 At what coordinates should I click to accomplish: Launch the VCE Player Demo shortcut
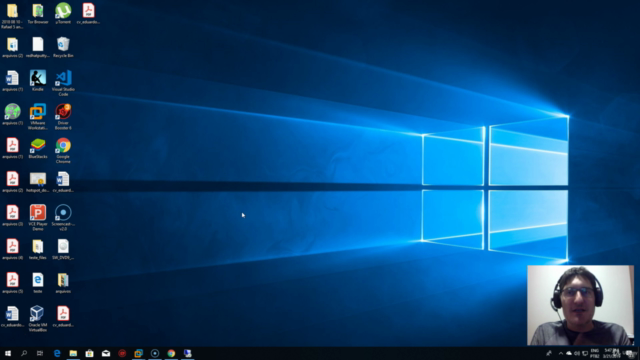coord(38,218)
